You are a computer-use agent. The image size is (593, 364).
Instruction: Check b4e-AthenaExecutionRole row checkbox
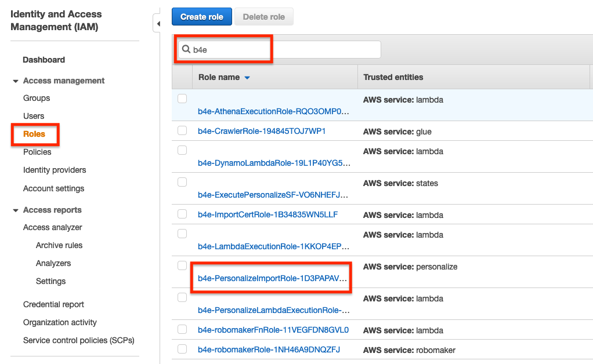(182, 99)
